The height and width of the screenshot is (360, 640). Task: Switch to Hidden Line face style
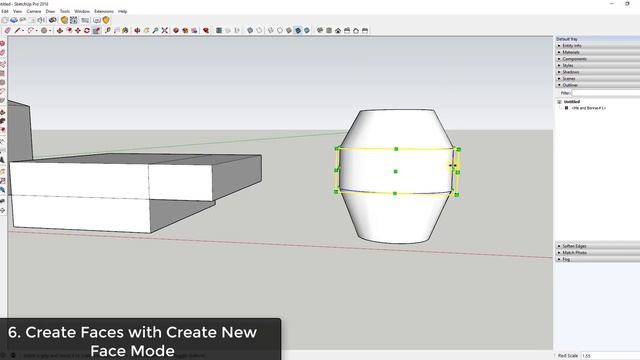[280, 31]
